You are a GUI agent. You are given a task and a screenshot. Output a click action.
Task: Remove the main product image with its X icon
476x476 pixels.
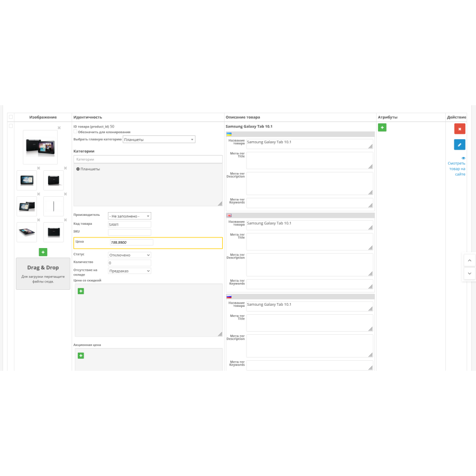pos(59,128)
